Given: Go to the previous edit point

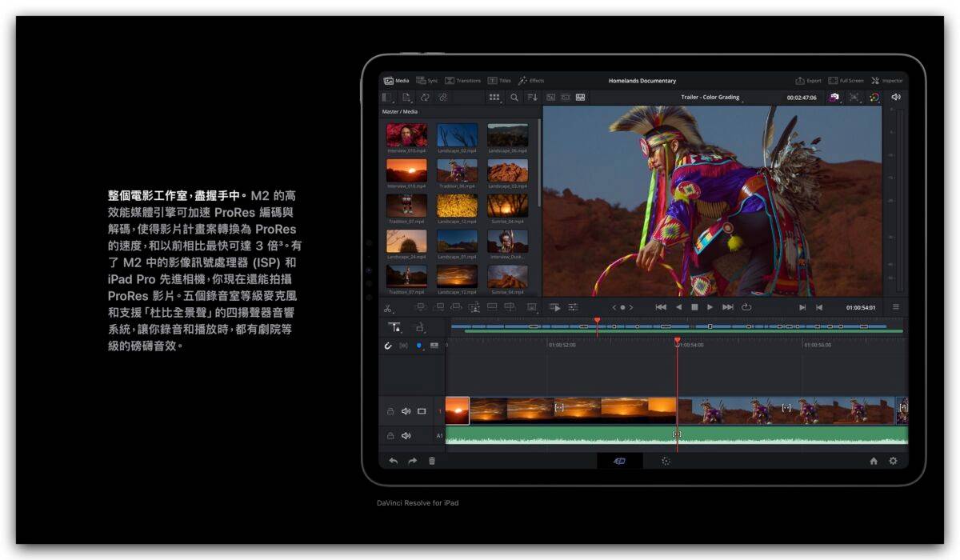Looking at the screenshot, I should click(819, 307).
